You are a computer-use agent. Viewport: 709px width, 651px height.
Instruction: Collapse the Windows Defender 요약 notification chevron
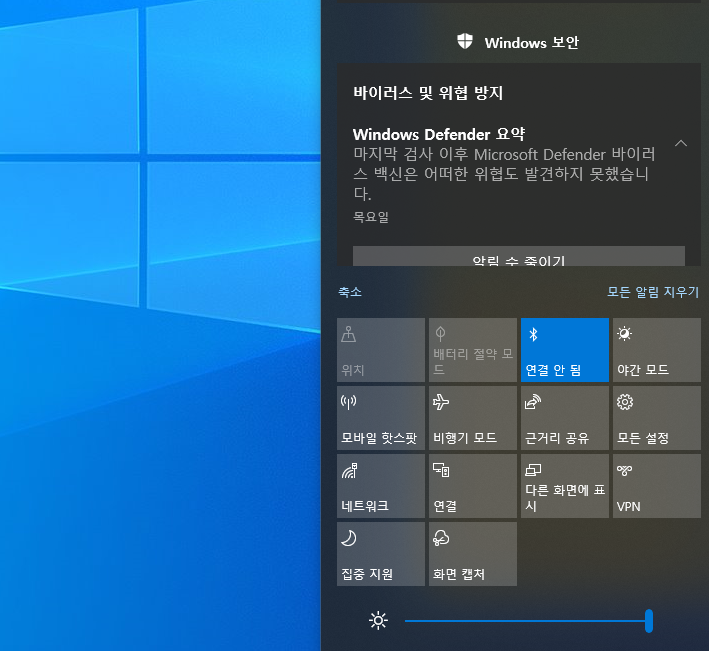[681, 143]
